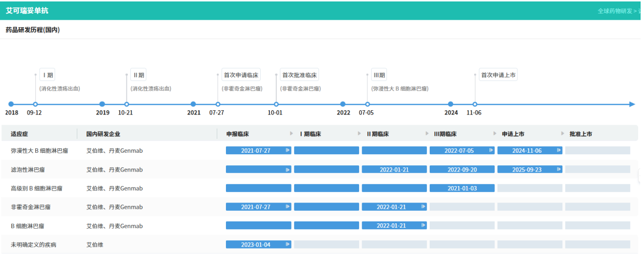Screen dimensions: 644x263
Task: Click the arrow icon in 非霍奇金淋巴瘤's 2021-07-27 bar
Action: [288, 207]
